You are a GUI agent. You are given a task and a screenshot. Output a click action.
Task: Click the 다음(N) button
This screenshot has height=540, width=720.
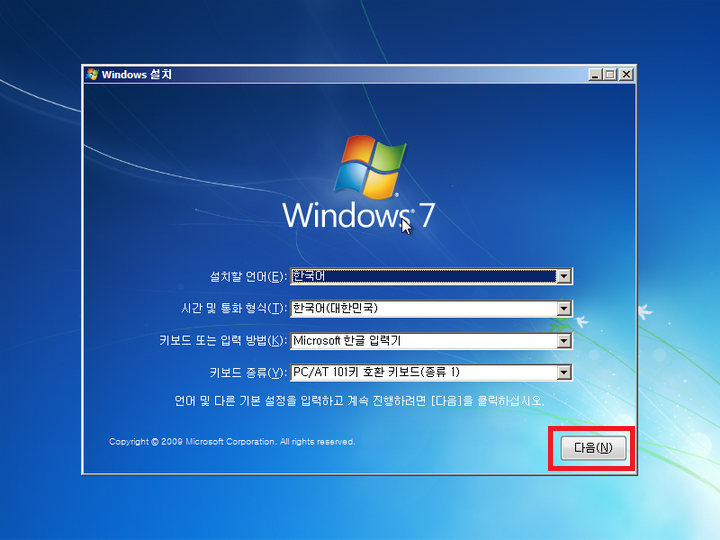tap(593, 448)
